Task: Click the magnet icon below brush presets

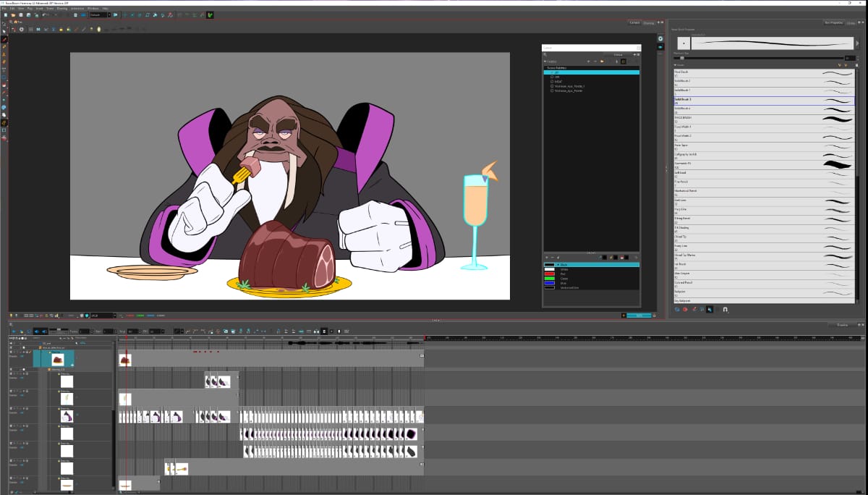Action: [726, 310]
